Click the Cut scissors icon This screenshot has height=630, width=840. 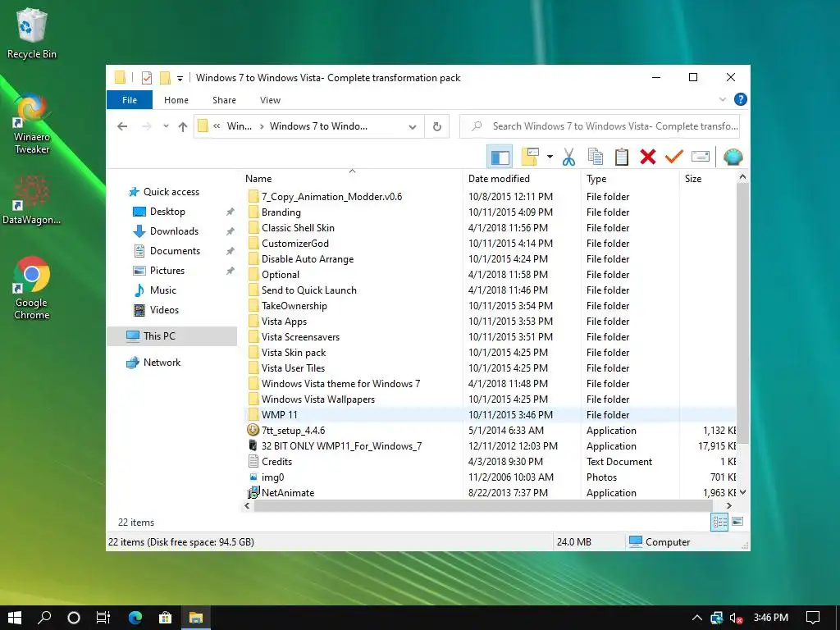coord(568,157)
